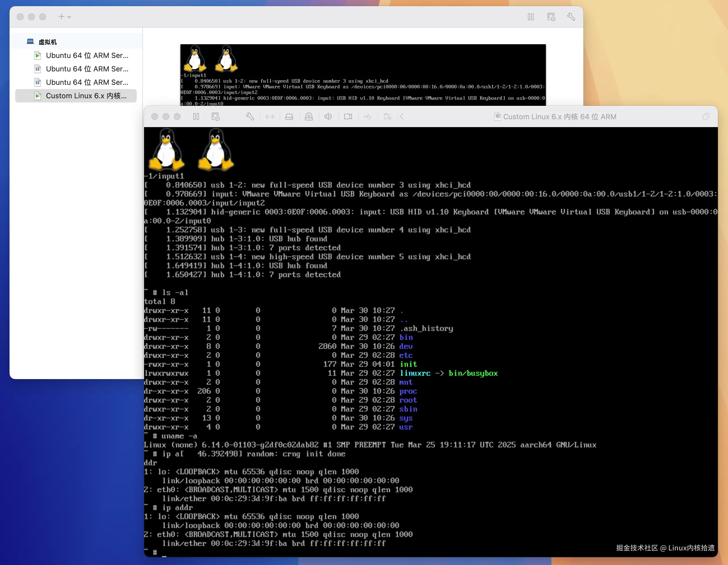
Task: Click the VM preview thumbnail in library
Action: click(x=363, y=75)
